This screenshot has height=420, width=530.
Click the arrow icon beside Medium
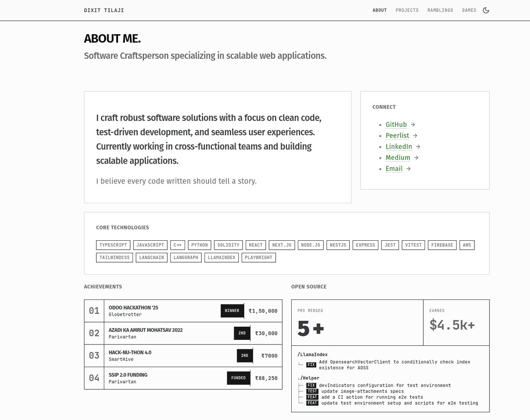pyautogui.click(x=416, y=157)
